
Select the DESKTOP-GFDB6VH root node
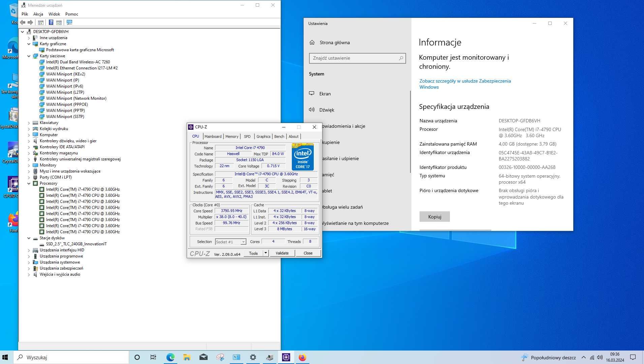coord(51,32)
